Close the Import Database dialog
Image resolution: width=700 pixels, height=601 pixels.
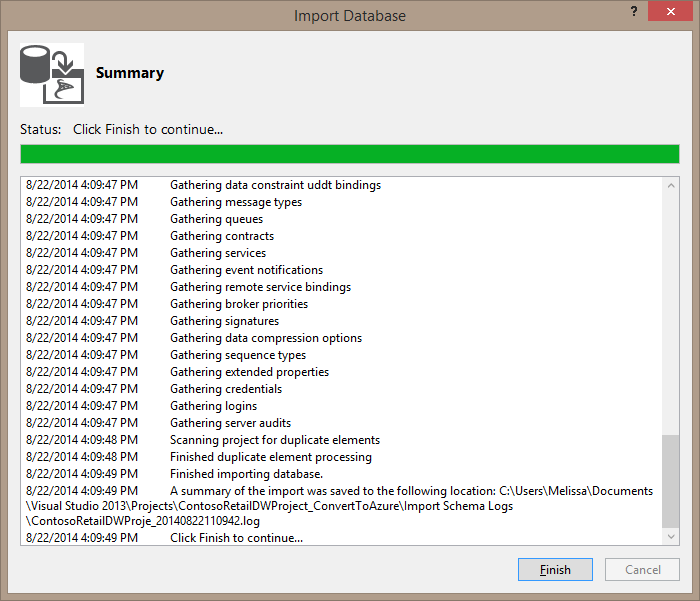tap(671, 11)
